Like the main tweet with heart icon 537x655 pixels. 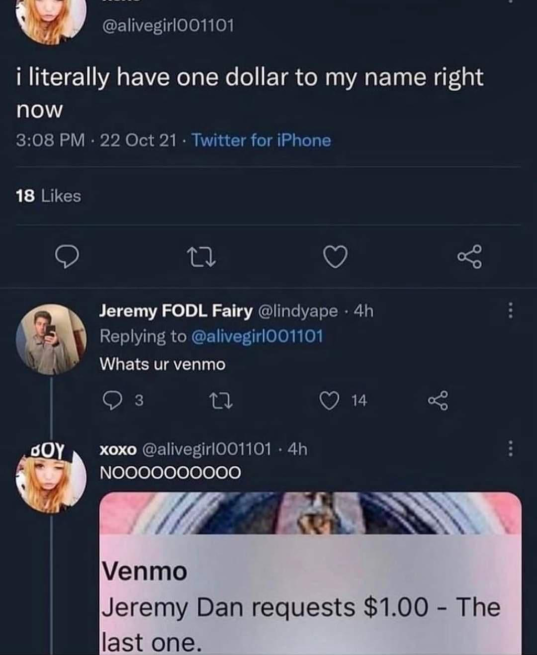point(336,256)
